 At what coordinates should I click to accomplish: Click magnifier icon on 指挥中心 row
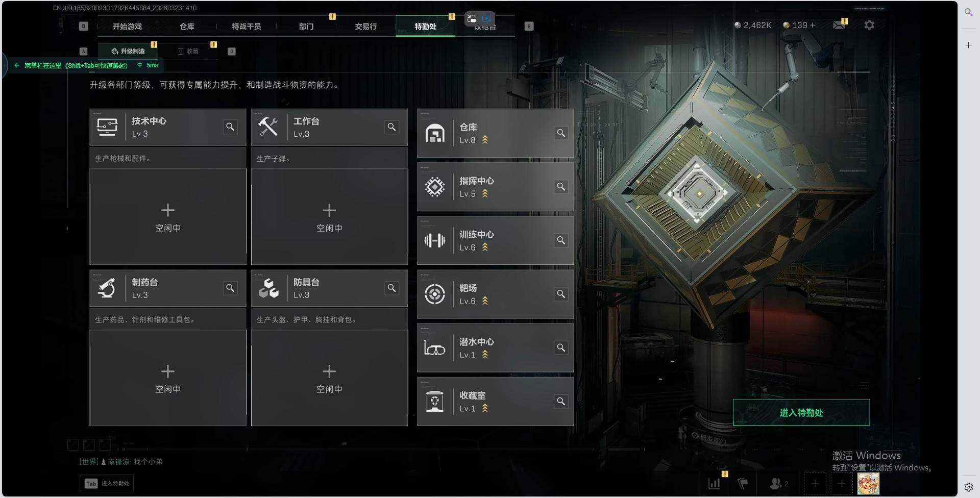click(x=561, y=187)
